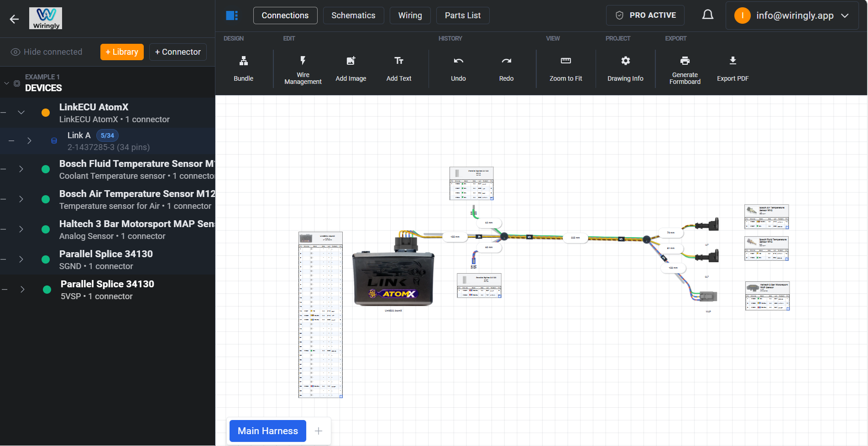The height and width of the screenshot is (446, 868).
Task: Open the Parts List tab
Action: pyautogui.click(x=463, y=16)
